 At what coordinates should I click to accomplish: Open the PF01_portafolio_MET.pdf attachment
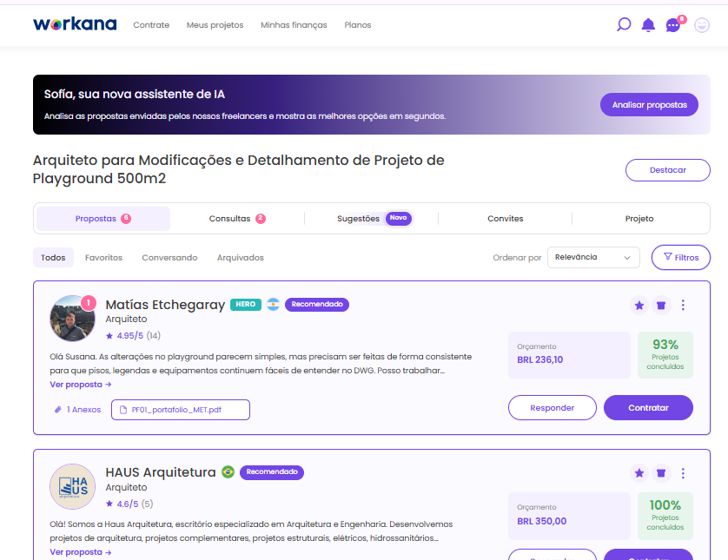tap(181, 410)
